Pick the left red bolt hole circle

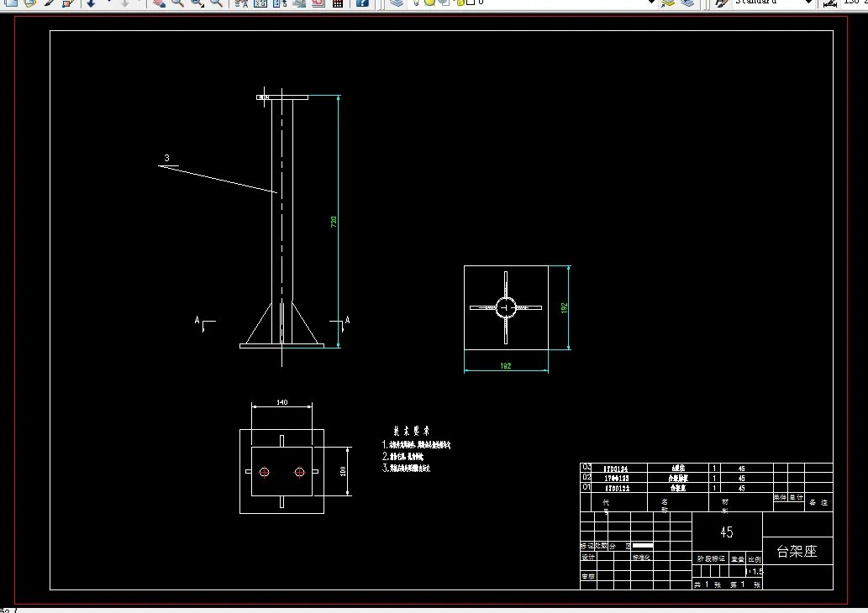(x=265, y=472)
